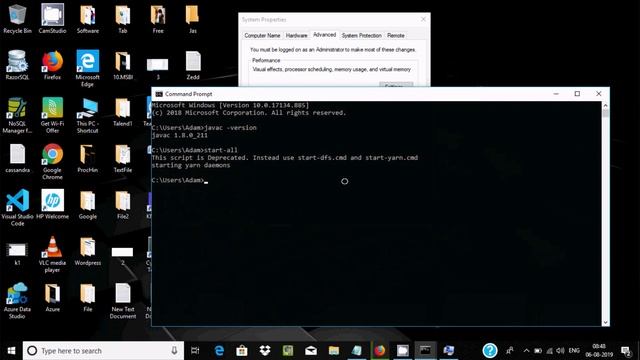
Task: Open Task View on the taskbar
Action: point(195,351)
